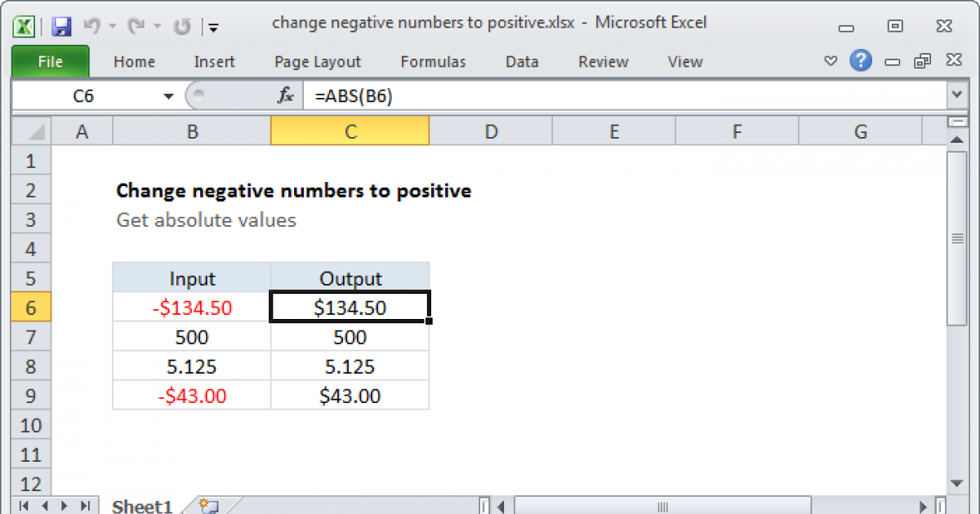Select cell B6 containing -$134.50
The image size is (980, 514).
point(191,307)
